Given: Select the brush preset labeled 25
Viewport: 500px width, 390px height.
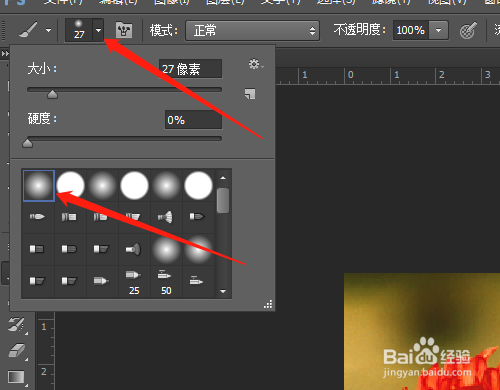Looking at the screenshot, I should pos(134,282).
